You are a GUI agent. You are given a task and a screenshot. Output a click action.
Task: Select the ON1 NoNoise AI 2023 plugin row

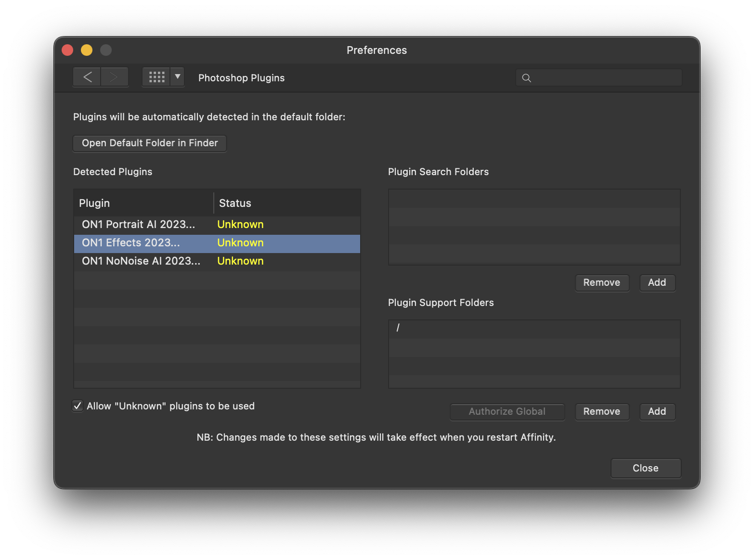(x=217, y=261)
